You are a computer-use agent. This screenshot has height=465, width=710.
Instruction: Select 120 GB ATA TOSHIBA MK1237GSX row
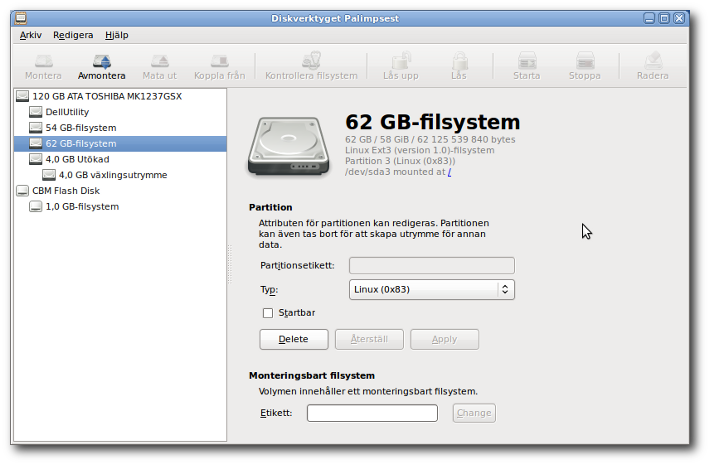pyautogui.click(x=120, y=96)
